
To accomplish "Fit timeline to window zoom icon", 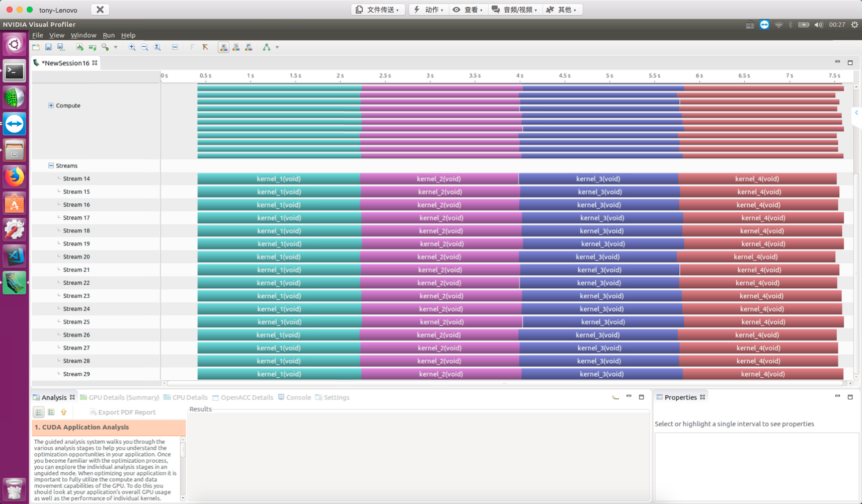I will pyautogui.click(x=158, y=47).
